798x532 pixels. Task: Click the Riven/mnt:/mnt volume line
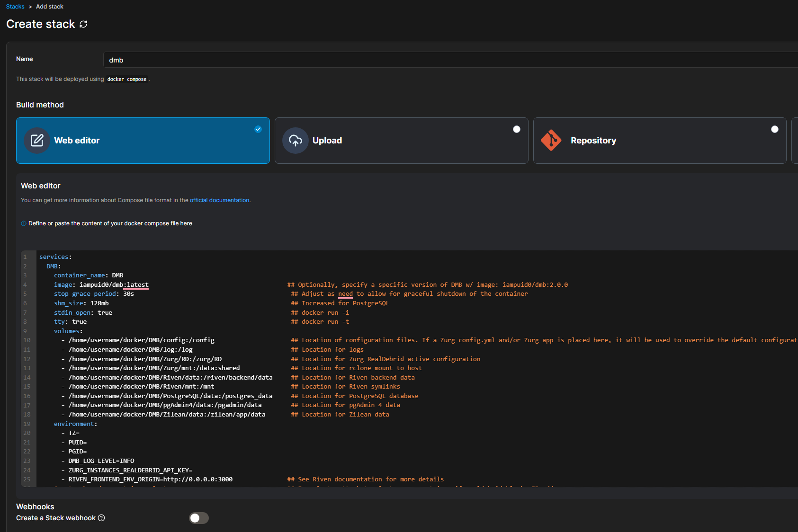click(x=138, y=387)
